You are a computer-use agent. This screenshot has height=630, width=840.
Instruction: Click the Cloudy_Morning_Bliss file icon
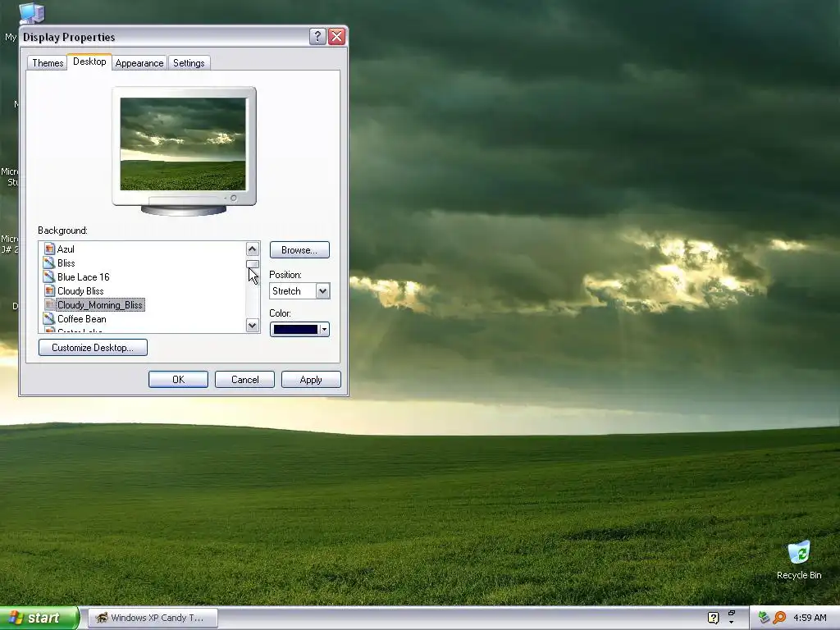point(49,304)
